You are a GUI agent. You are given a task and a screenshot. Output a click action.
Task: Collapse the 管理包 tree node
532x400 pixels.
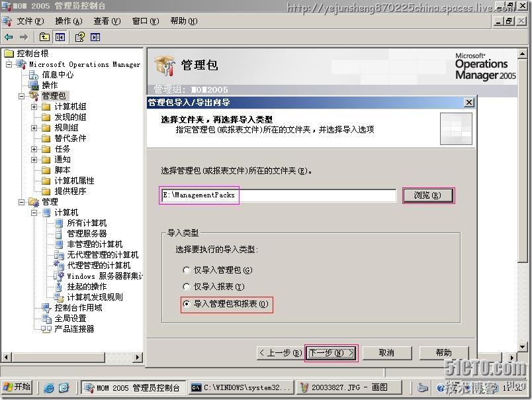21,96
